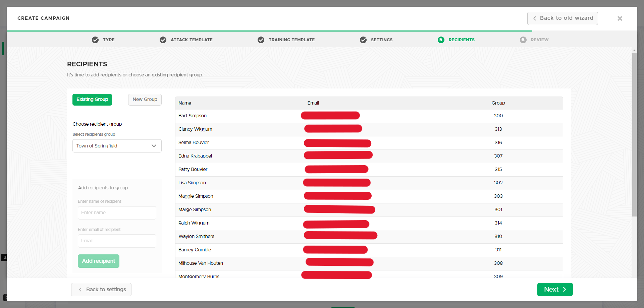
Task: Select the Edna Krabappel row
Action: [x=369, y=156]
